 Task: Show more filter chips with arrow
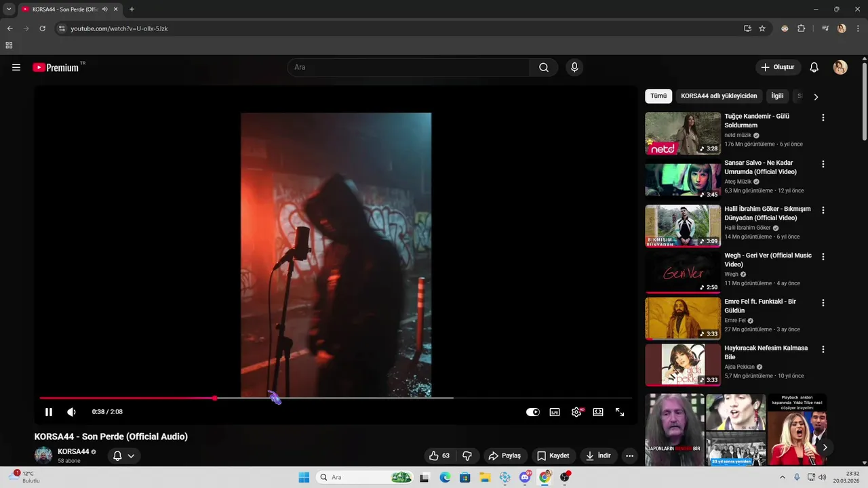pos(816,97)
